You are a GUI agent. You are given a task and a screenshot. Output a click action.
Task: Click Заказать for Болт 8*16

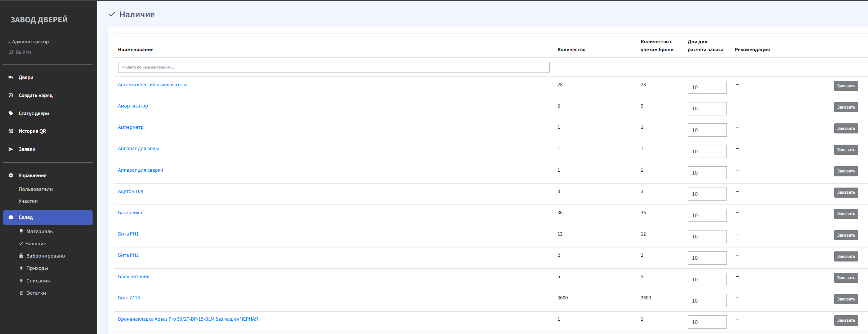(x=846, y=299)
